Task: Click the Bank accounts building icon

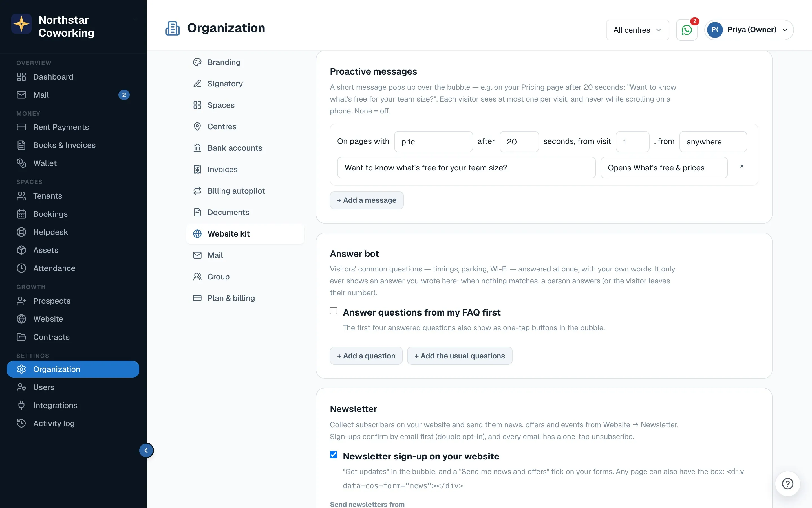Action: click(197, 148)
